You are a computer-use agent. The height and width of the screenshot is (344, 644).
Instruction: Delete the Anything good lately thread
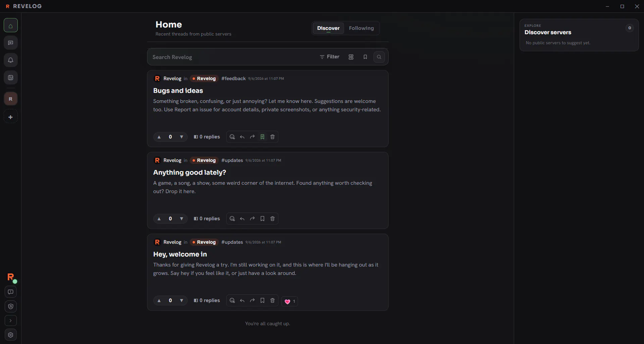[x=273, y=219]
